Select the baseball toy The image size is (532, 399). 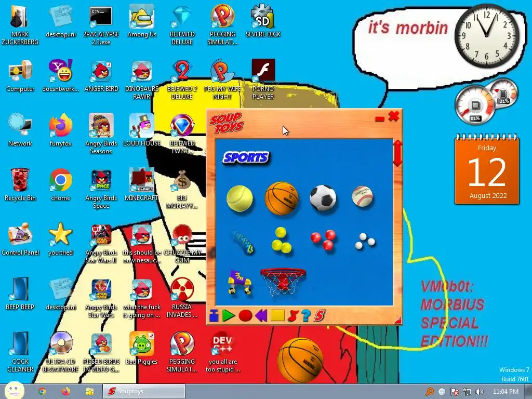(x=362, y=196)
